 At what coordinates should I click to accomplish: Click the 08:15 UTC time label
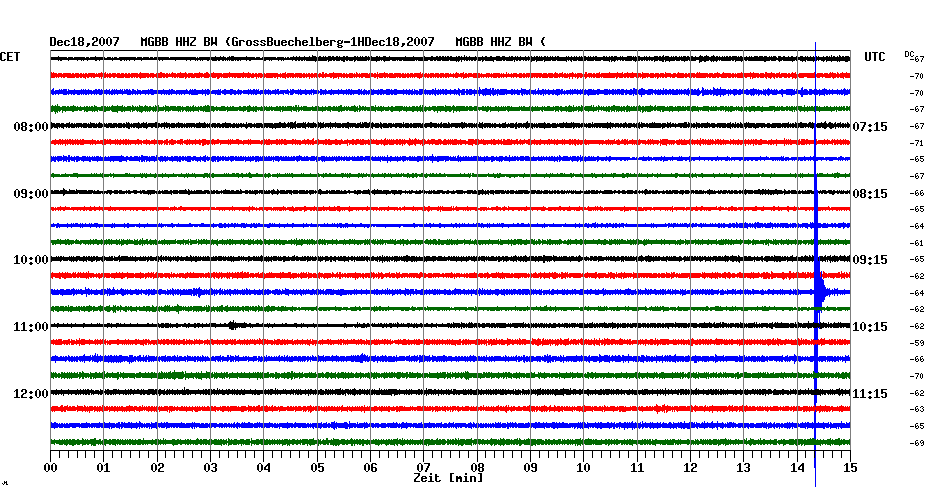(x=870, y=194)
